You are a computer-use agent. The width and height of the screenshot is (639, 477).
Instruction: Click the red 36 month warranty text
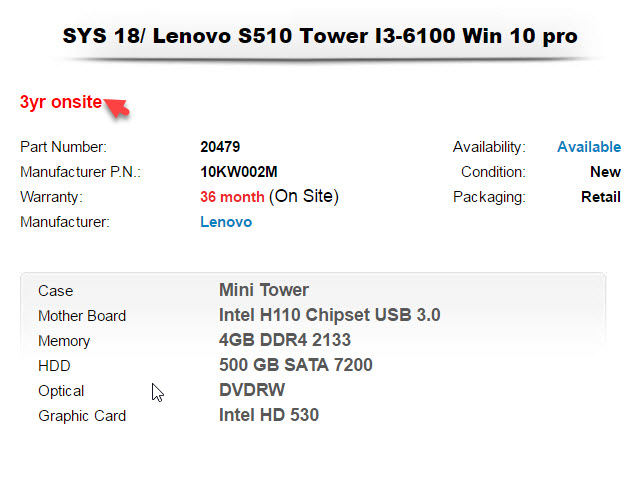pos(232,197)
